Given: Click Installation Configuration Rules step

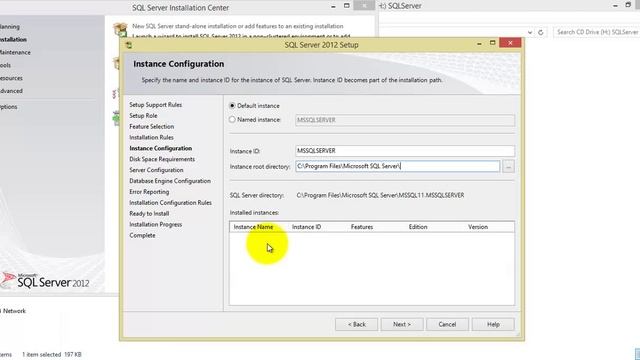Looking at the screenshot, I should click(x=170, y=203).
